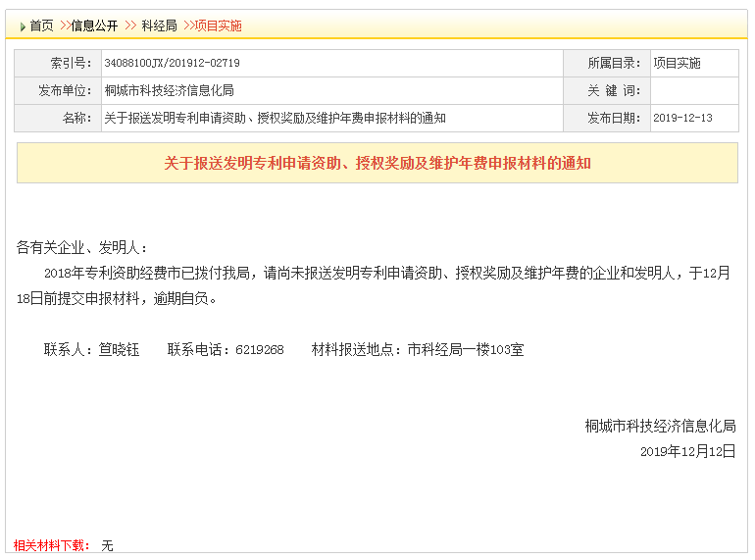Click the red notice headline banner
The width and height of the screenshot is (755, 560).
377,163
